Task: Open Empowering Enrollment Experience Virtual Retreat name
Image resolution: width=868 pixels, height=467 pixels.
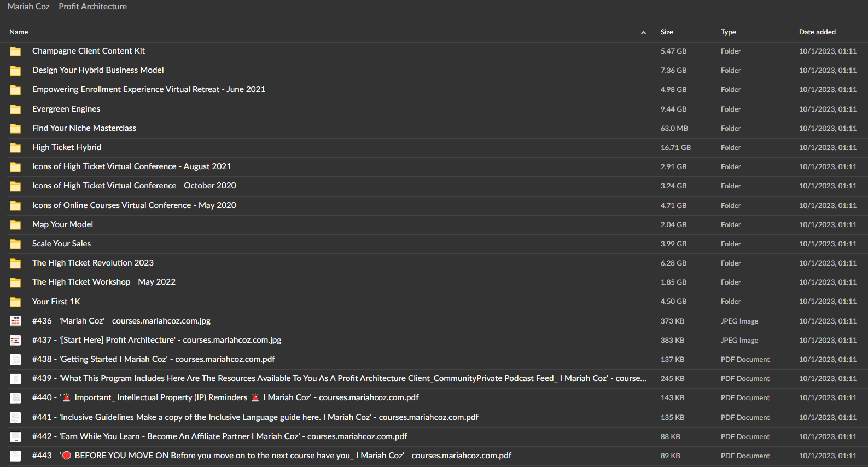Action: (x=149, y=89)
